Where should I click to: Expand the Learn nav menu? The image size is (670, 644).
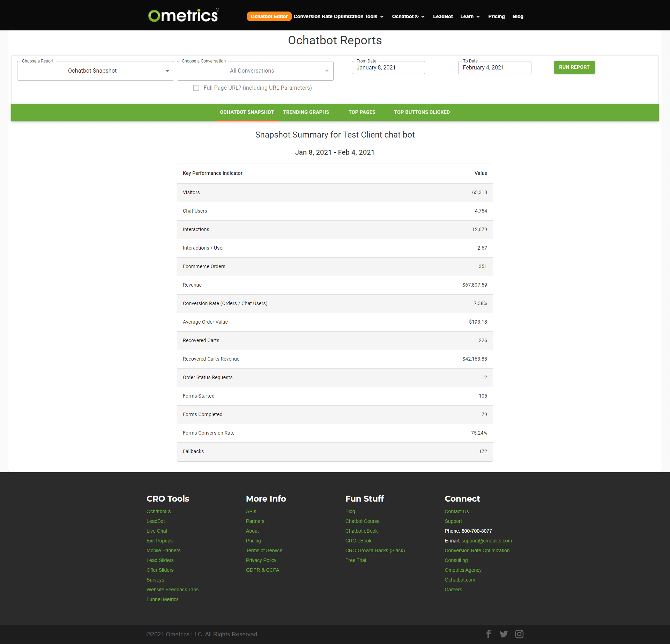(x=470, y=16)
